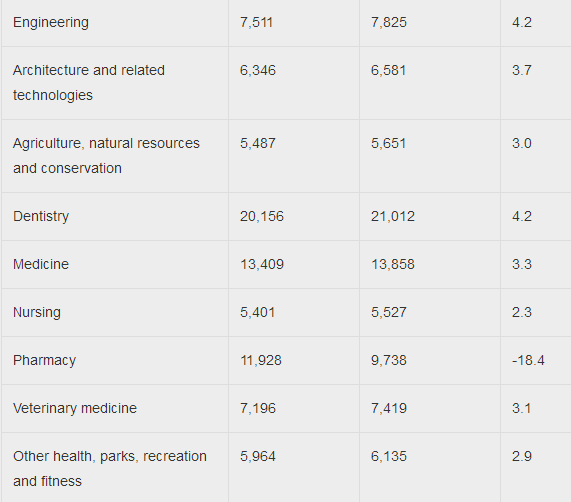Select the Medicine row label
This screenshot has width=571, height=502.
(x=41, y=264)
